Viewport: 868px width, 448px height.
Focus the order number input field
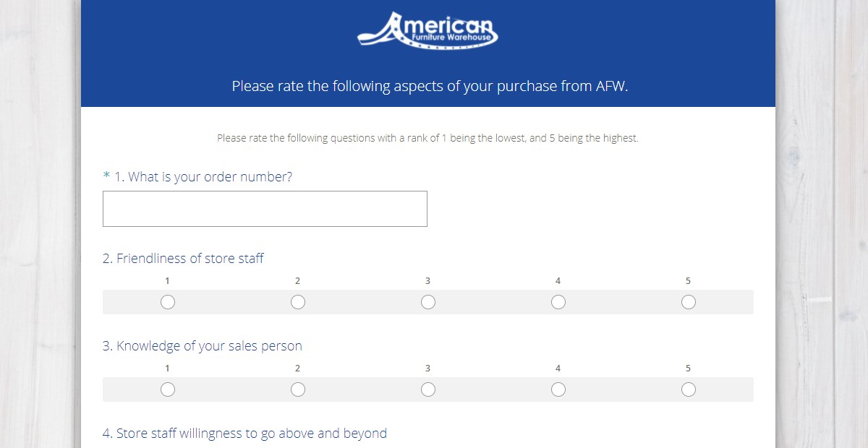pyautogui.click(x=265, y=209)
